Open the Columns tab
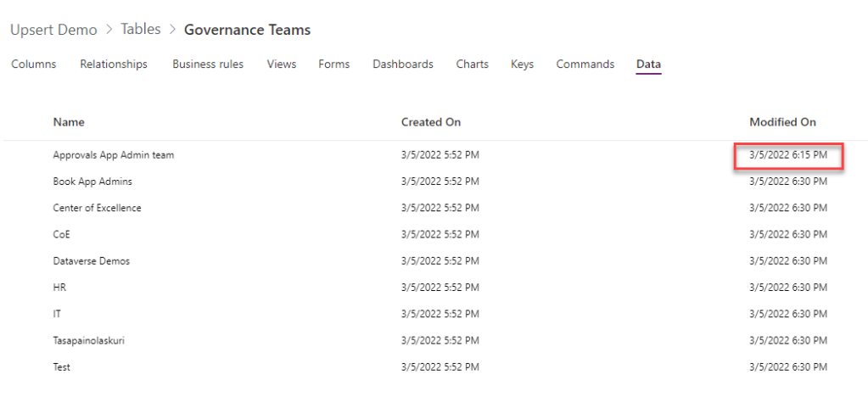The image size is (868, 397). click(x=34, y=64)
